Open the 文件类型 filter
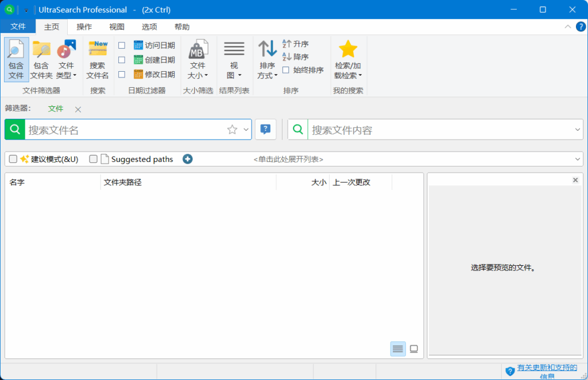 (67, 59)
